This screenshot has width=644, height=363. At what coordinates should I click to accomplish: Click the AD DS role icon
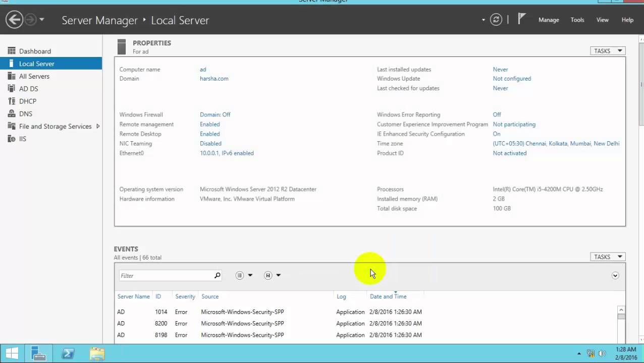pyautogui.click(x=12, y=88)
